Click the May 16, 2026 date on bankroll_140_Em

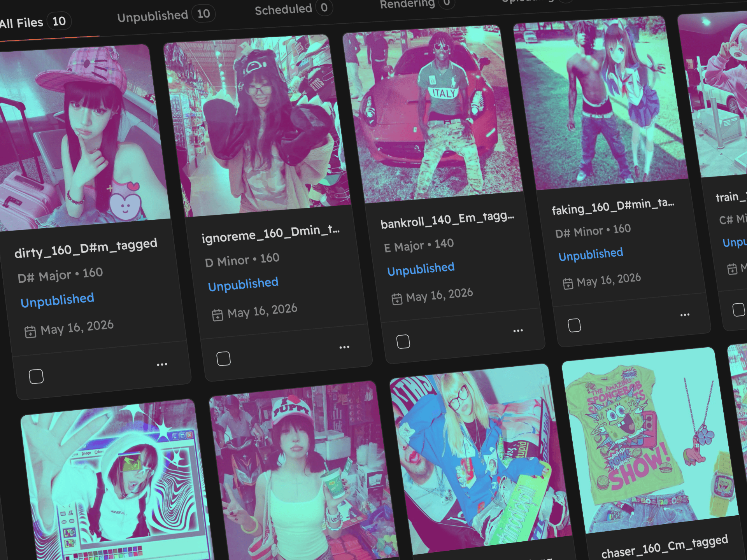point(439,295)
